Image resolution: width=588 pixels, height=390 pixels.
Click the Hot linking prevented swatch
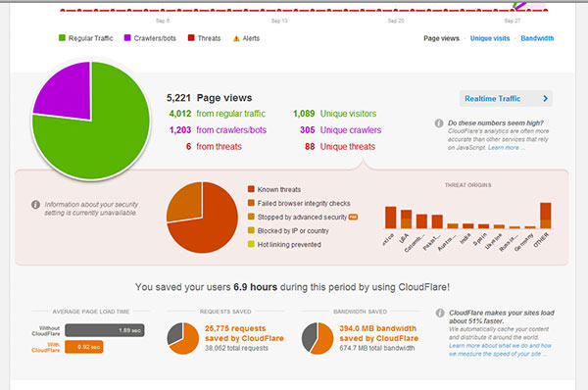click(x=251, y=244)
